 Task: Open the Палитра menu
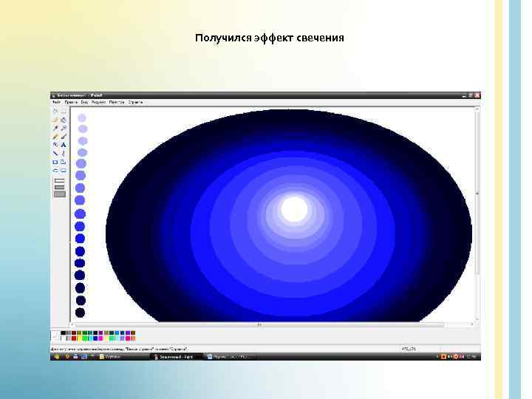tap(117, 102)
